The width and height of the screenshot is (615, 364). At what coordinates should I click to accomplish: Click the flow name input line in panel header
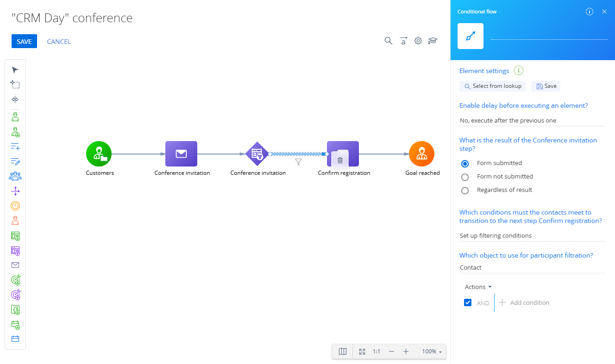coord(549,35)
